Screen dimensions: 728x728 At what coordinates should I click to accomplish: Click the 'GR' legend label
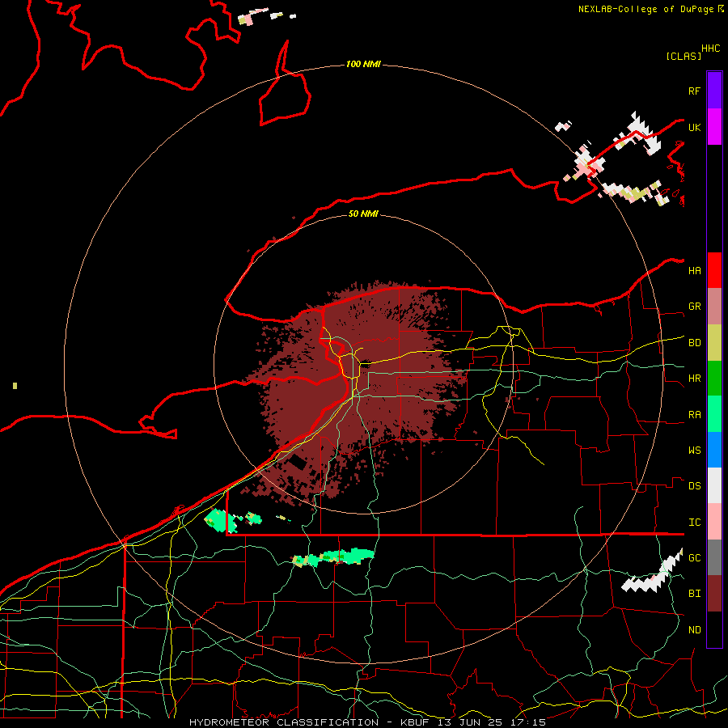[694, 307]
